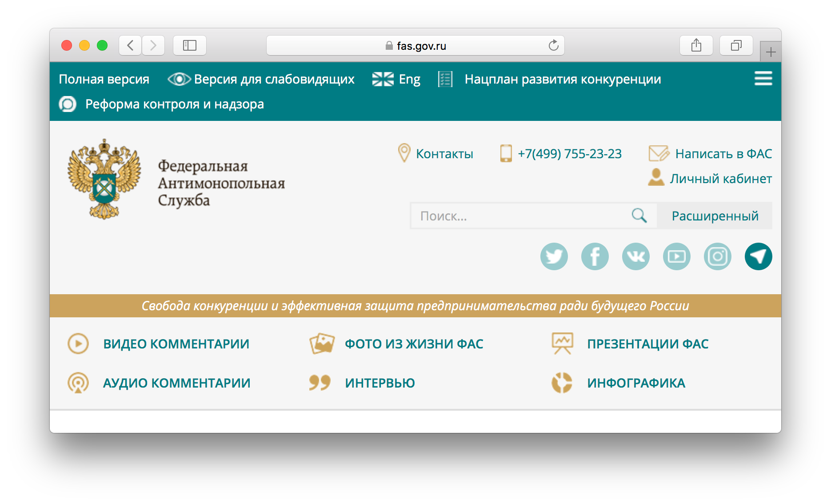Open the YouTube social media icon
The width and height of the screenshot is (831, 504).
[676, 256]
